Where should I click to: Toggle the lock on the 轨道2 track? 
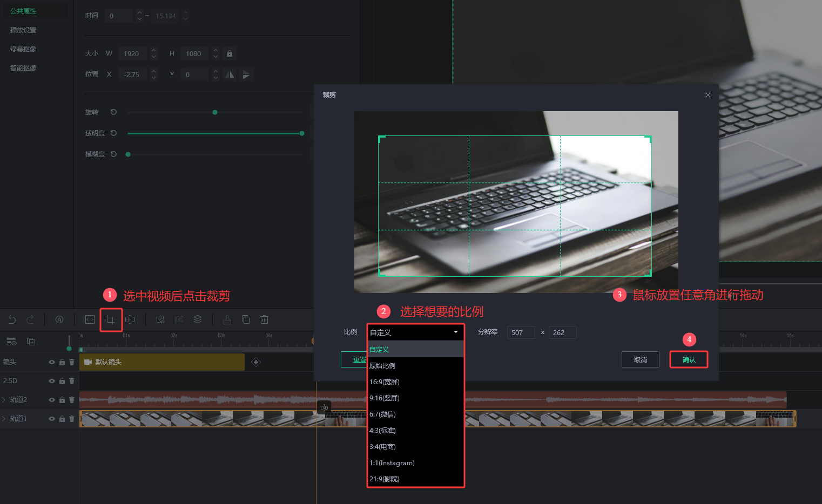coord(62,400)
